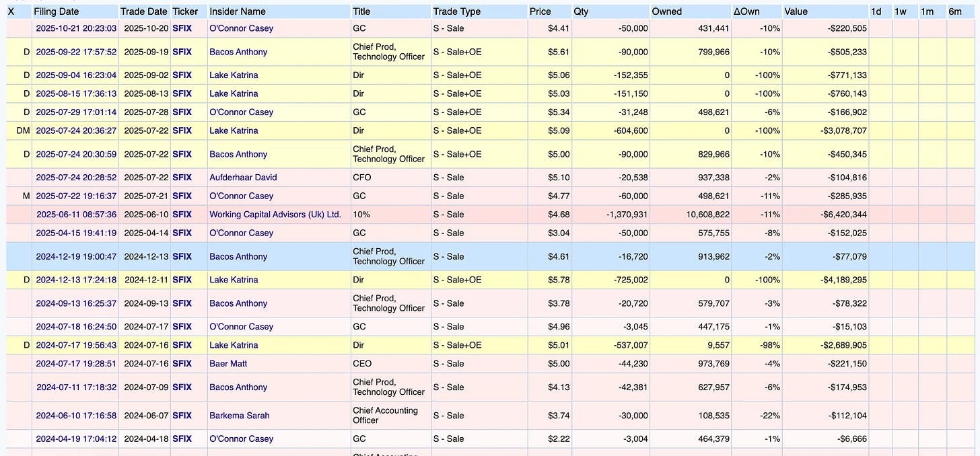980x456 pixels.
Task: Select the Insider Name column header
Action: [x=238, y=11]
